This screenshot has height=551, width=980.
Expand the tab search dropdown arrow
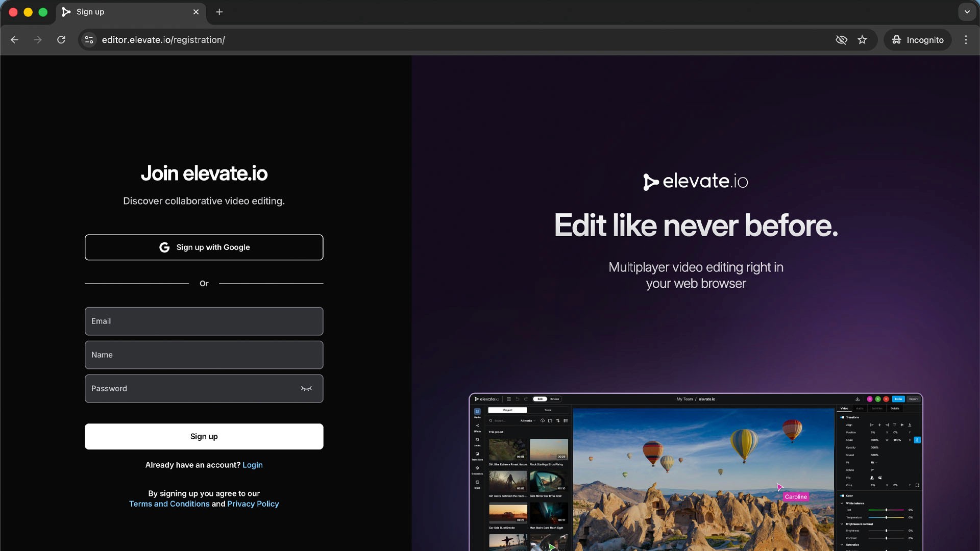click(967, 12)
